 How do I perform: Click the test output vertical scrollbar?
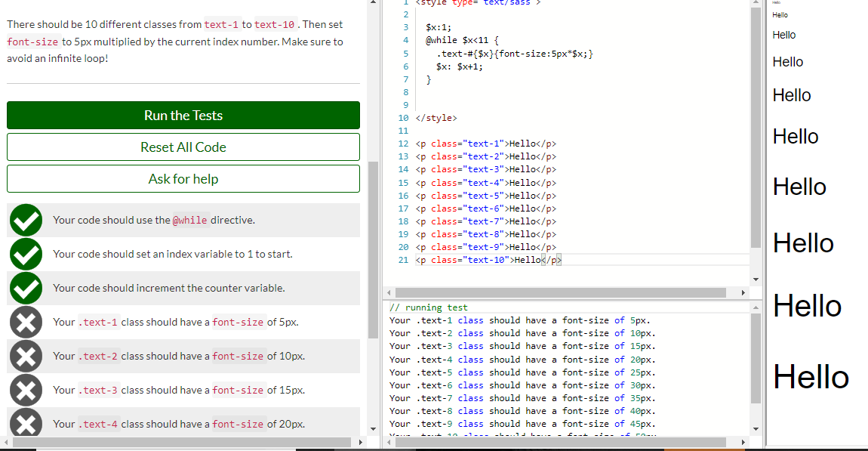pos(756,358)
